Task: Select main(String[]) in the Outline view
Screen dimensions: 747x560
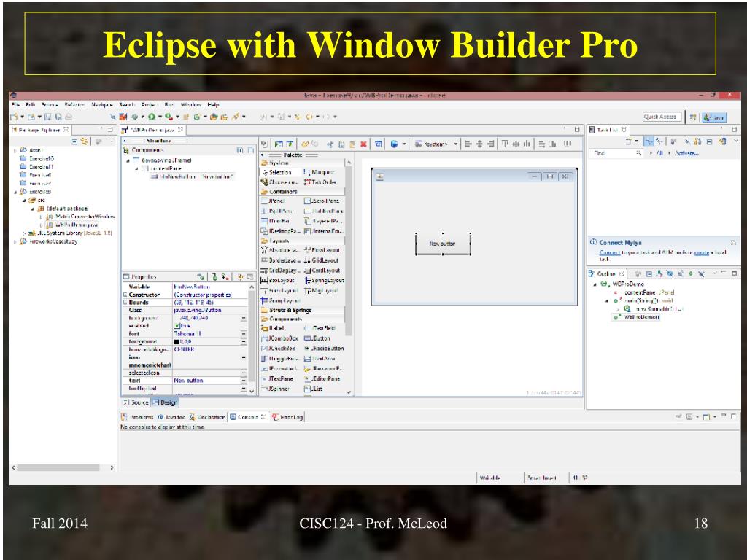Action: coord(643,301)
